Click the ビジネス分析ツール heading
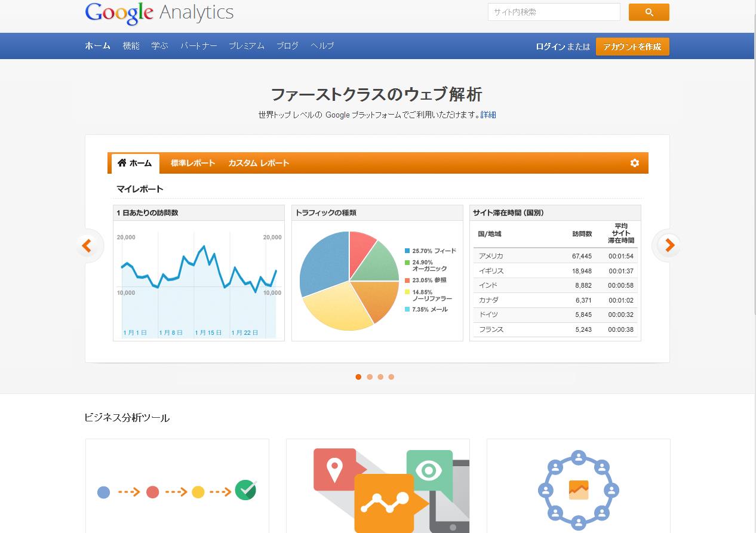The height and width of the screenshot is (533, 756). 127,418
